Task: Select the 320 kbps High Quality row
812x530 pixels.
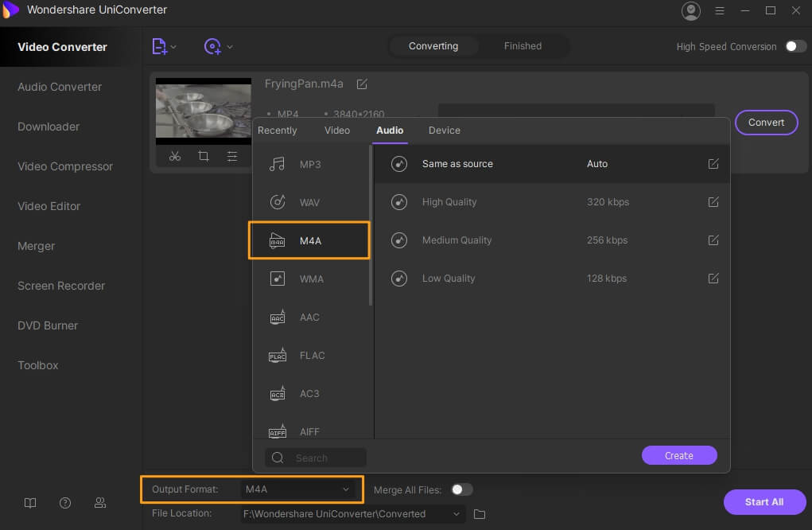Action: click(552, 202)
